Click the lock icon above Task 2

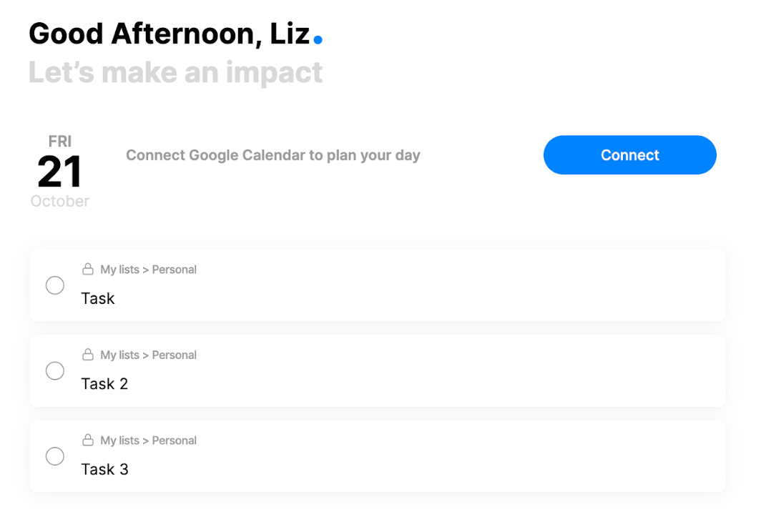tap(88, 355)
